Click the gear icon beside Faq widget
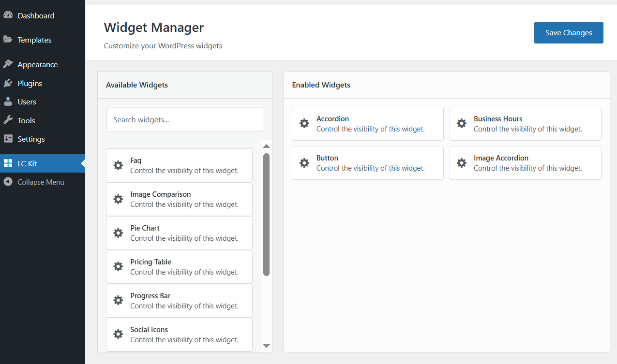The image size is (617, 364). click(x=118, y=165)
